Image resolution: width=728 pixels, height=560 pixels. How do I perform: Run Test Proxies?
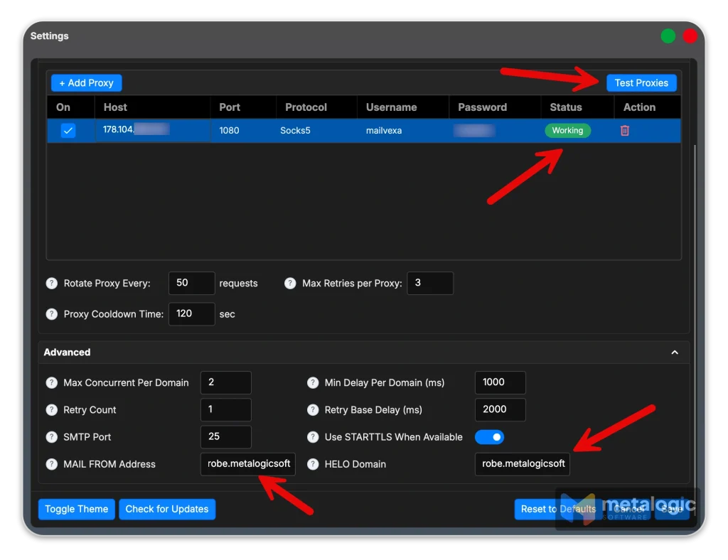pos(641,83)
